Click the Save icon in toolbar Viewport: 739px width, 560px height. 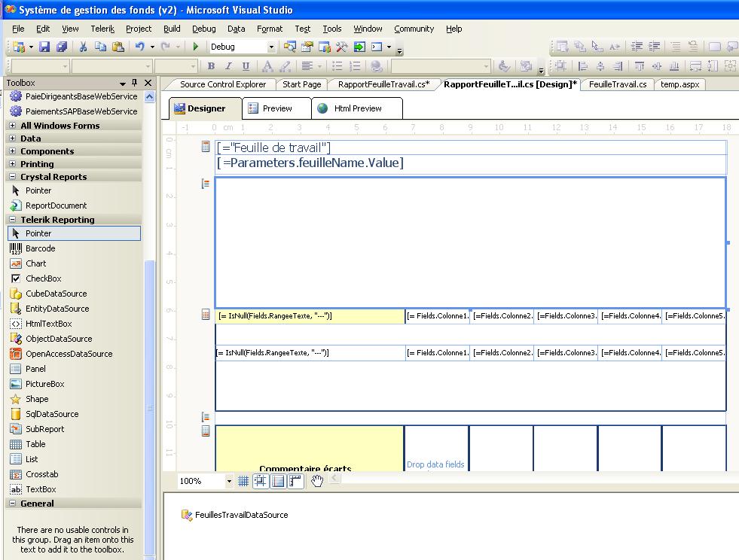point(44,47)
